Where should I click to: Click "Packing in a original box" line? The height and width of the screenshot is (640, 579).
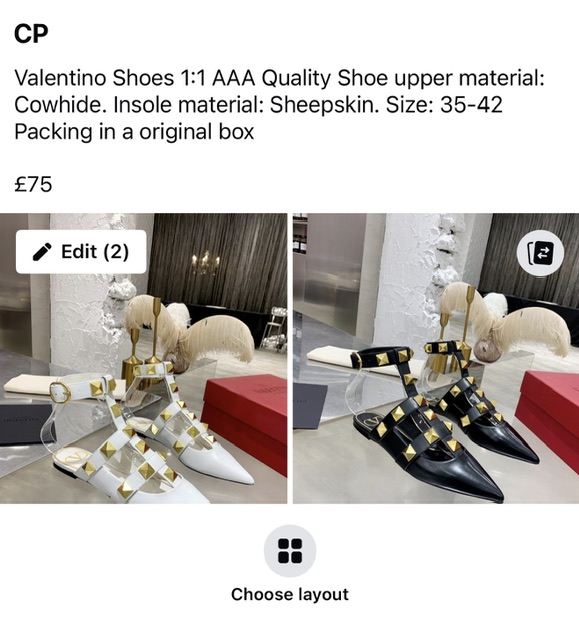coord(134,132)
